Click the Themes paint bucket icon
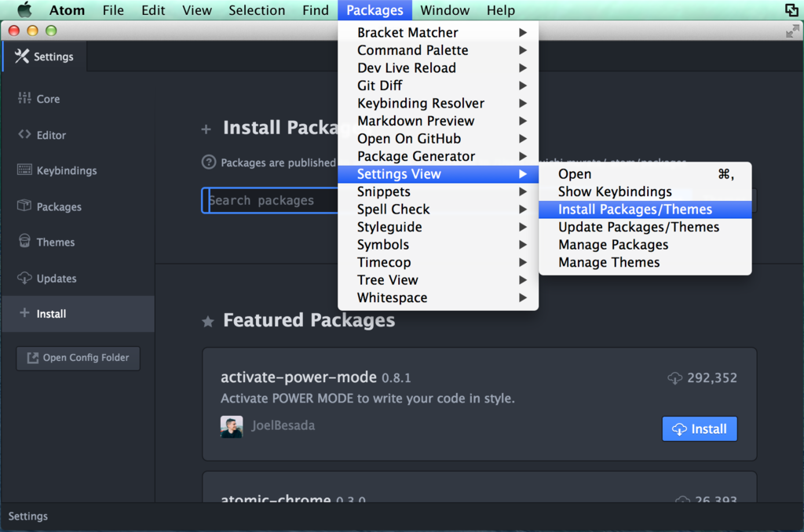This screenshot has width=804, height=532. pyautogui.click(x=24, y=241)
